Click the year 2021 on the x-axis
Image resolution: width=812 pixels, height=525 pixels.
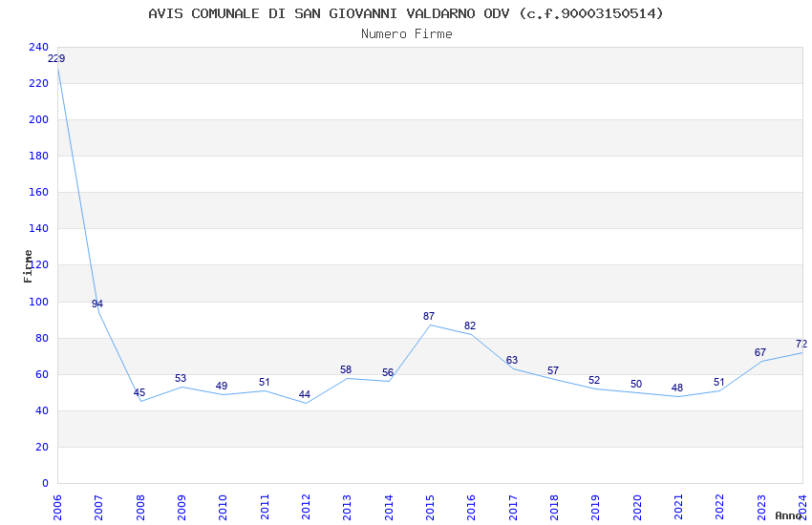click(678, 508)
